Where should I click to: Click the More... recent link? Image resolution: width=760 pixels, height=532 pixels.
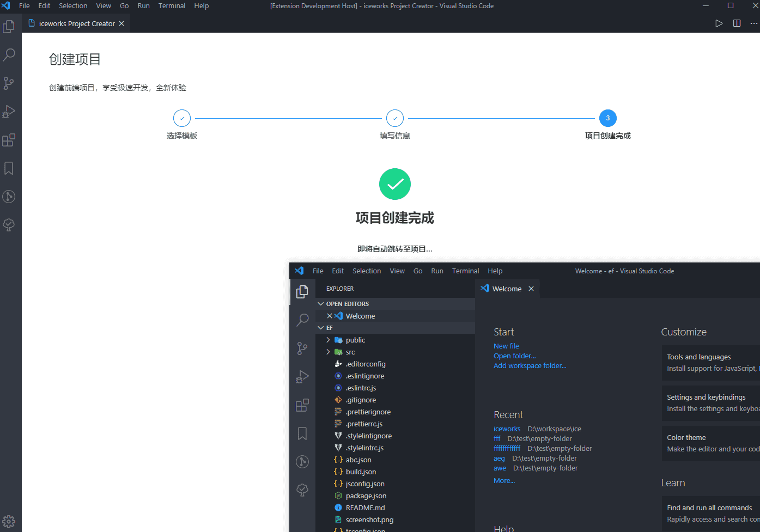(504, 480)
